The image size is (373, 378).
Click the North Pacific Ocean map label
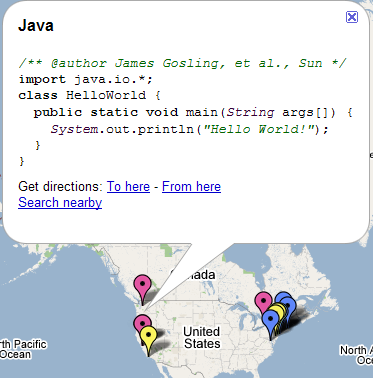23,349
